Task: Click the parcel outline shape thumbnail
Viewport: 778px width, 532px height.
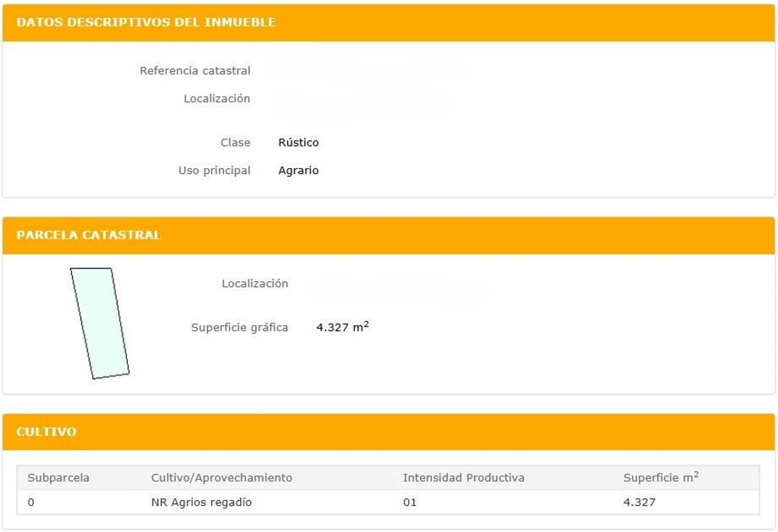Action: pyautogui.click(x=100, y=323)
